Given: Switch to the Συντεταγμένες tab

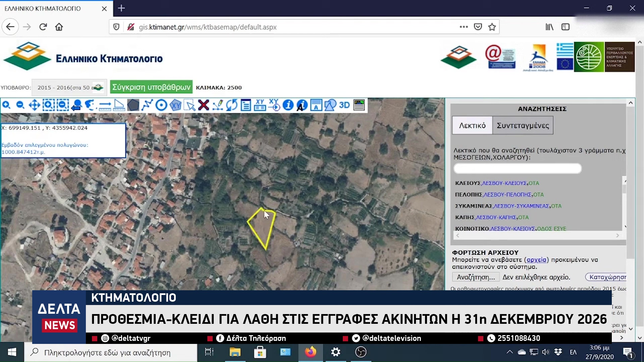Looking at the screenshot, I should pyautogui.click(x=523, y=125).
